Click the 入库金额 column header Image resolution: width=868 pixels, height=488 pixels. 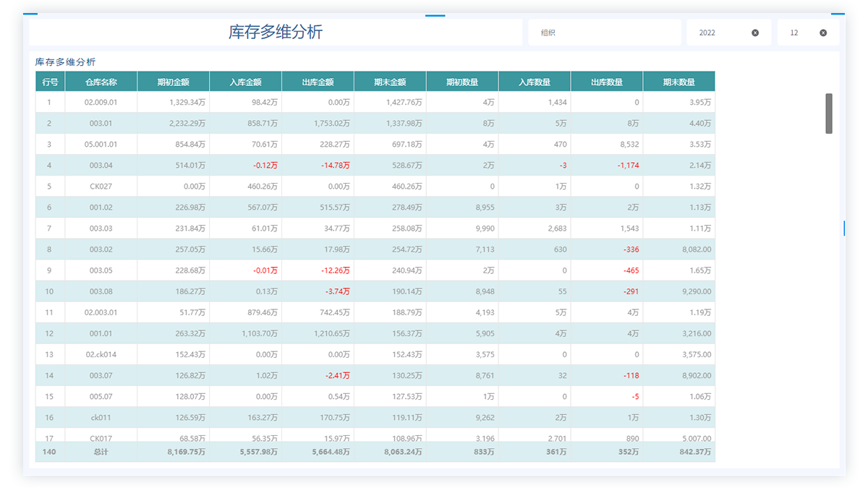coord(245,82)
